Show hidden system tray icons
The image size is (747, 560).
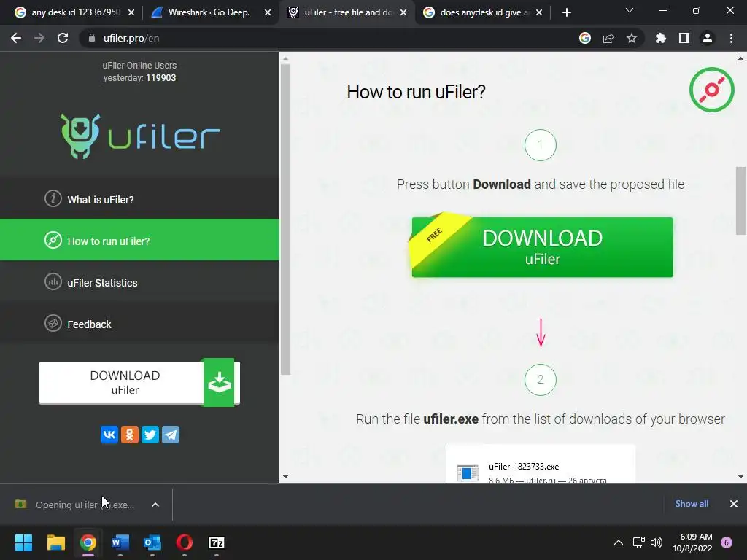619,542
